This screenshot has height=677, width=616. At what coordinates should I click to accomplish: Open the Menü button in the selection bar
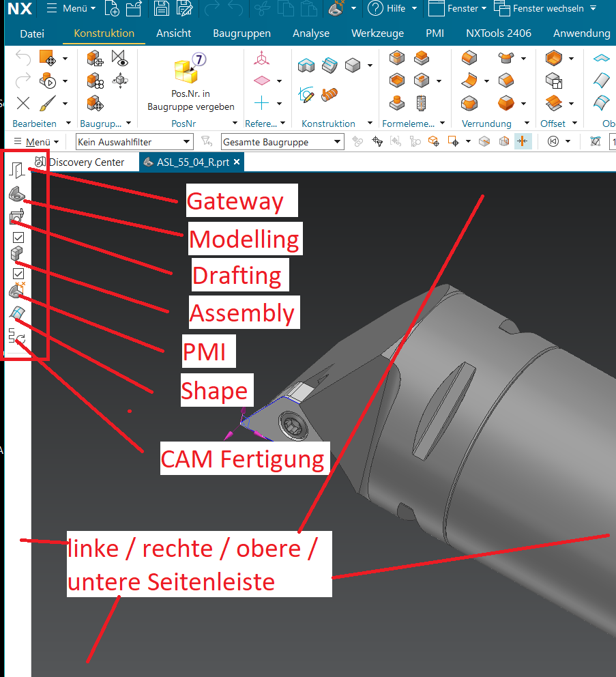pos(36,142)
